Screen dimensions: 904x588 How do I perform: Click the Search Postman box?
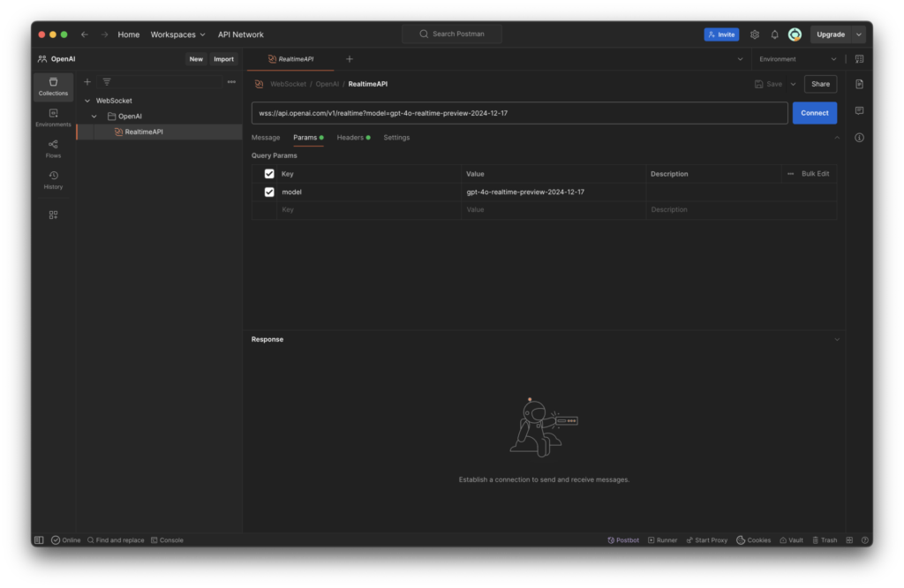pos(452,34)
